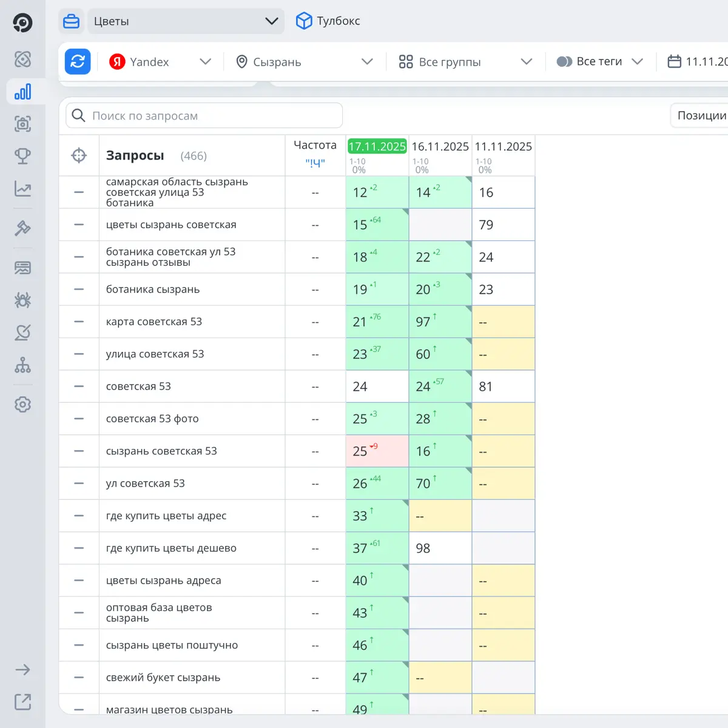Image resolution: width=728 pixels, height=728 pixels.
Task: Collapse row 'ботаника сызрань' minus toggle
Action: click(x=79, y=289)
